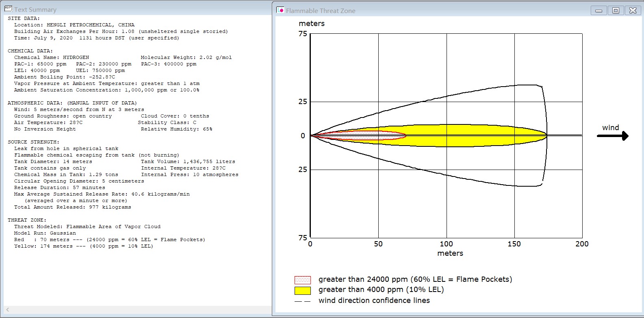Click the y-axis 'meters' label at top
The width and height of the screenshot is (644, 318).
[312, 24]
